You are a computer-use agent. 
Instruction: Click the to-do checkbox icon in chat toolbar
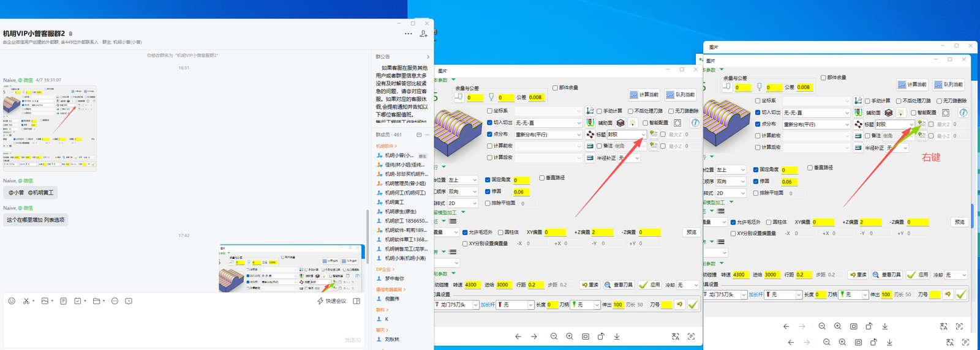click(x=77, y=301)
